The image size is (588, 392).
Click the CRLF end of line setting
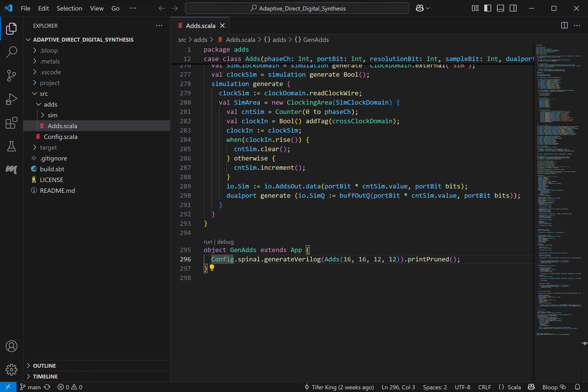[x=485, y=387]
